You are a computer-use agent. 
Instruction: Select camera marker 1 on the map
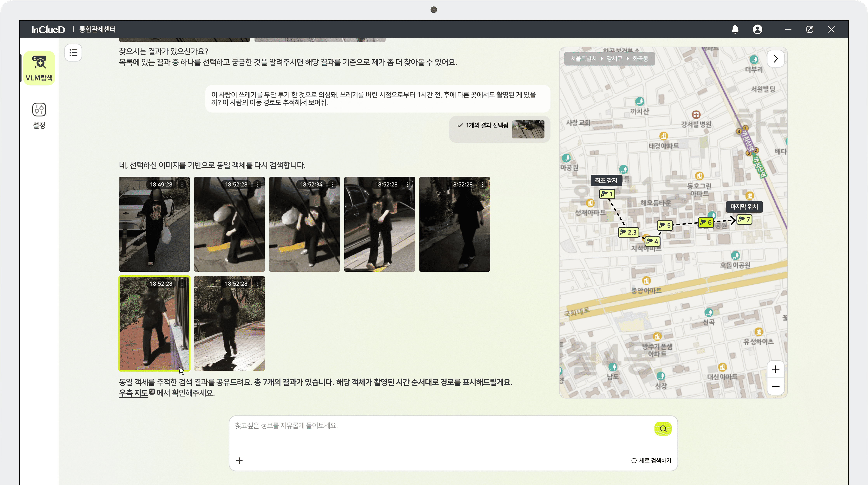tap(607, 194)
